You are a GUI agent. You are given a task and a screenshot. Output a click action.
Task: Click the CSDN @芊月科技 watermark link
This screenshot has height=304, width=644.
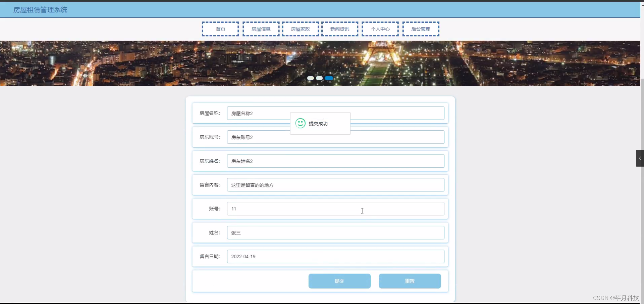pos(616,298)
